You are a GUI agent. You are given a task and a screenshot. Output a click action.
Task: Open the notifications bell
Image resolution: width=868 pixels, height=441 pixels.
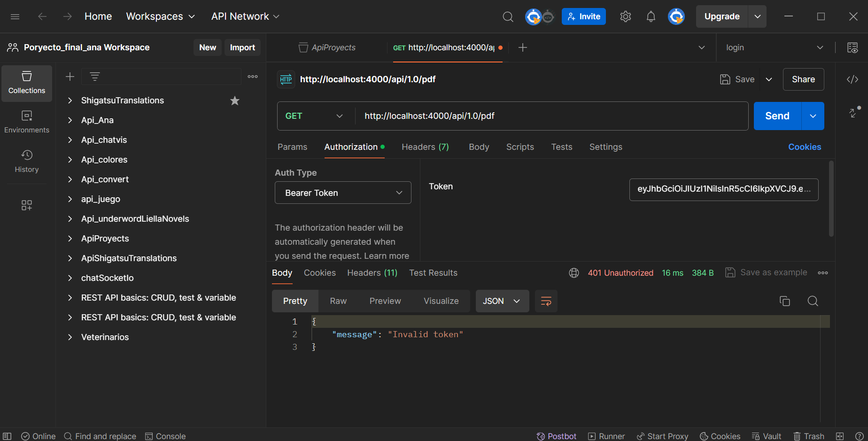pos(651,17)
